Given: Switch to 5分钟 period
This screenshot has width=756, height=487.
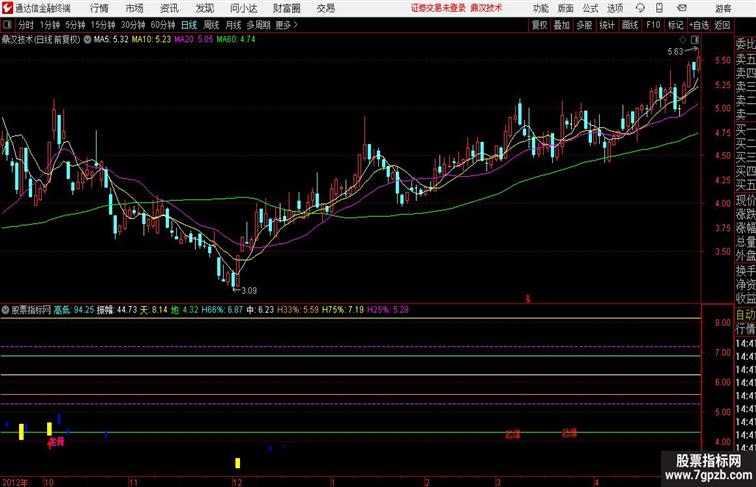Looking at the screenshot, I should (75, 25).
